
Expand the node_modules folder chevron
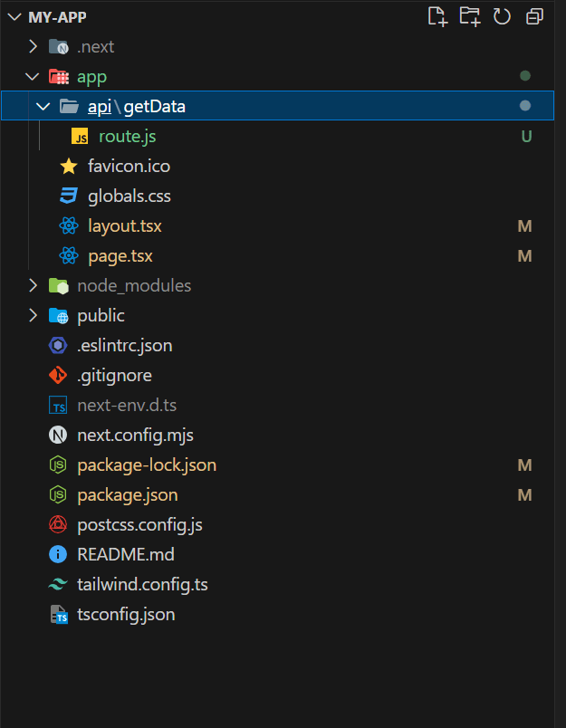pos(33,285)
